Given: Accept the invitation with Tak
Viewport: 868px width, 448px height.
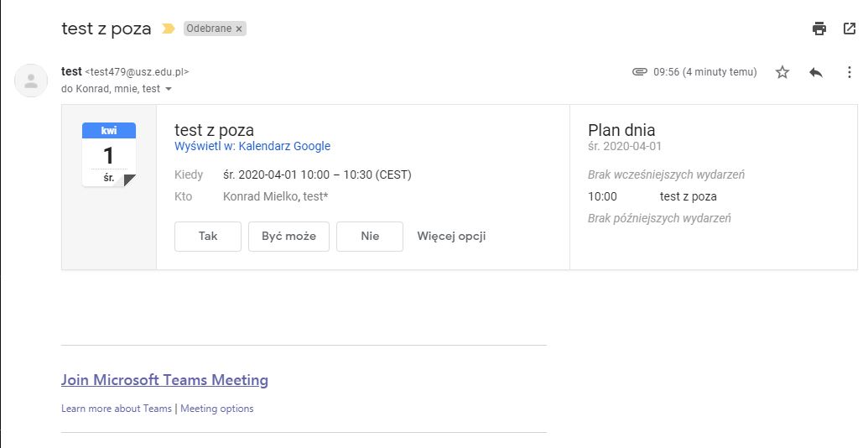Looking at the screenshot, I should (x=208, y=237).
